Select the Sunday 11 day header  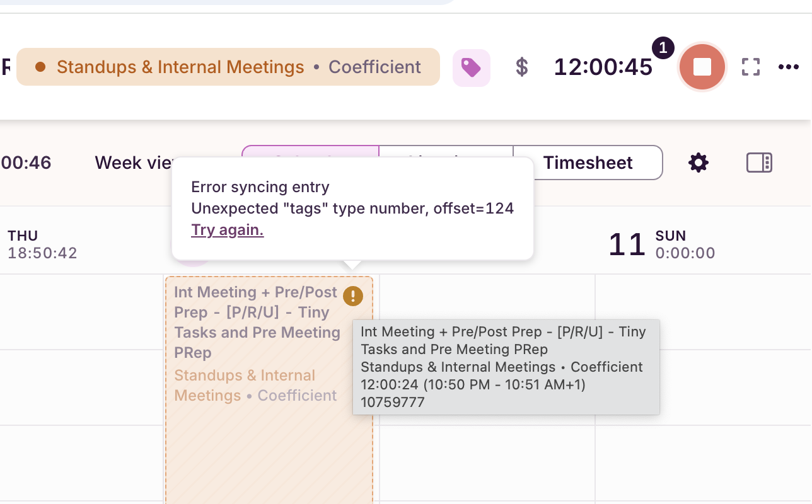click(x=662, y=244)
